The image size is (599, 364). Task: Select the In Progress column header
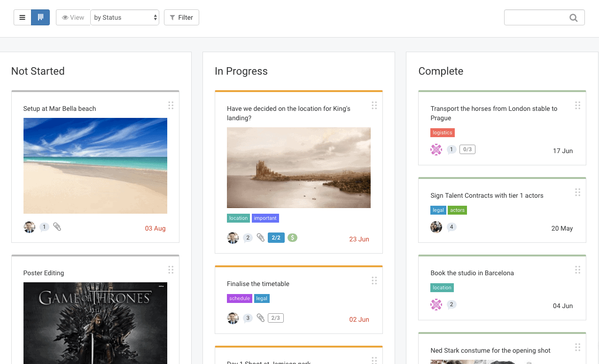[241, 71]
